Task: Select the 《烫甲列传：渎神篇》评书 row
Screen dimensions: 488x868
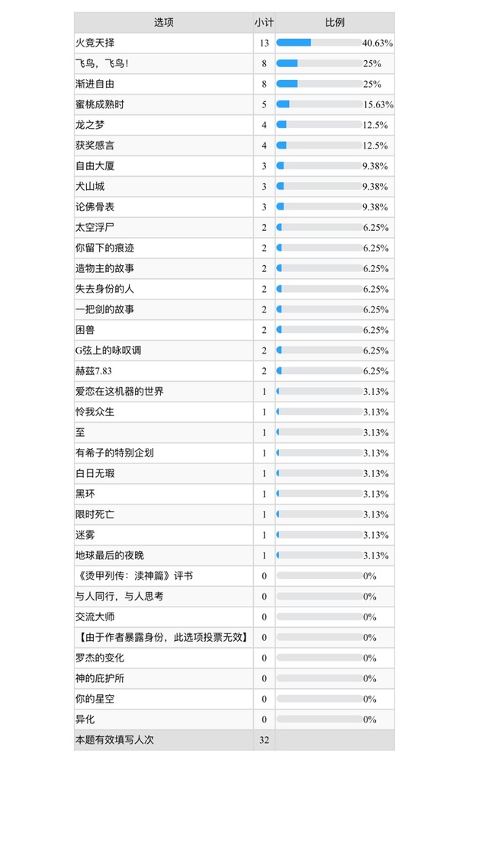Action: tap(234, 575)
